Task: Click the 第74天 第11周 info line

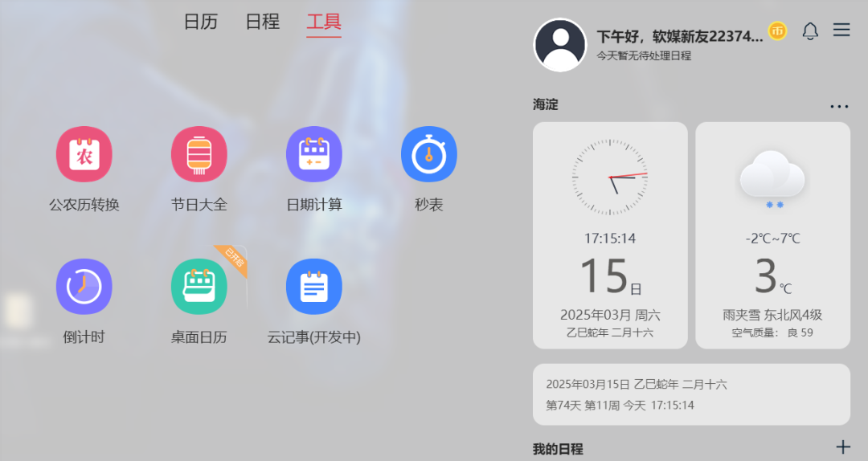Action: (x=620, y=405)
